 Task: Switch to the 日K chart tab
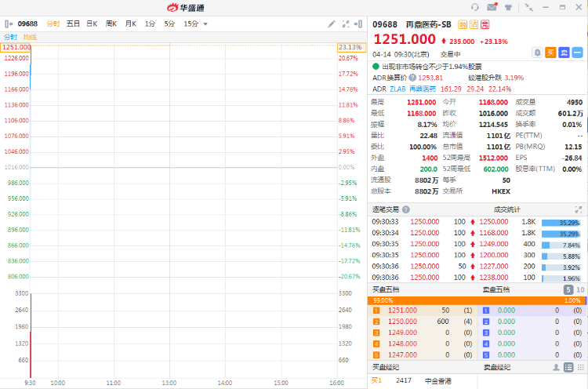[x=92, y=24]
